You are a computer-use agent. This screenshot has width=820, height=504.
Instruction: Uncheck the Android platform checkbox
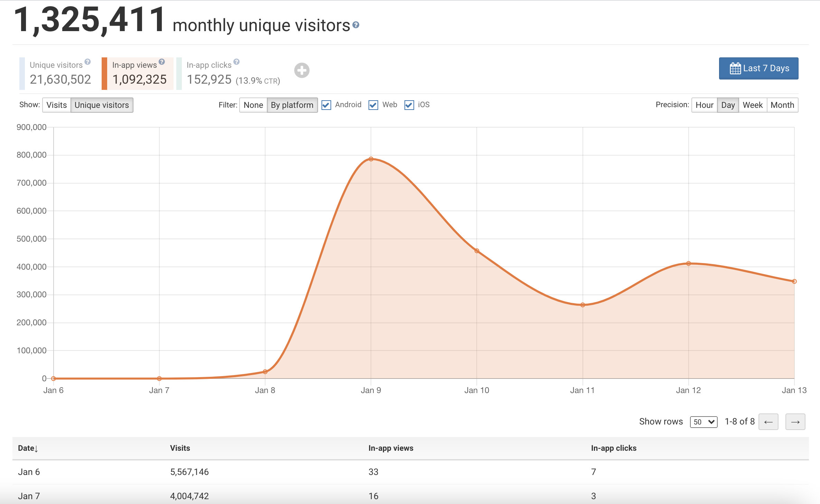point(326,105)
